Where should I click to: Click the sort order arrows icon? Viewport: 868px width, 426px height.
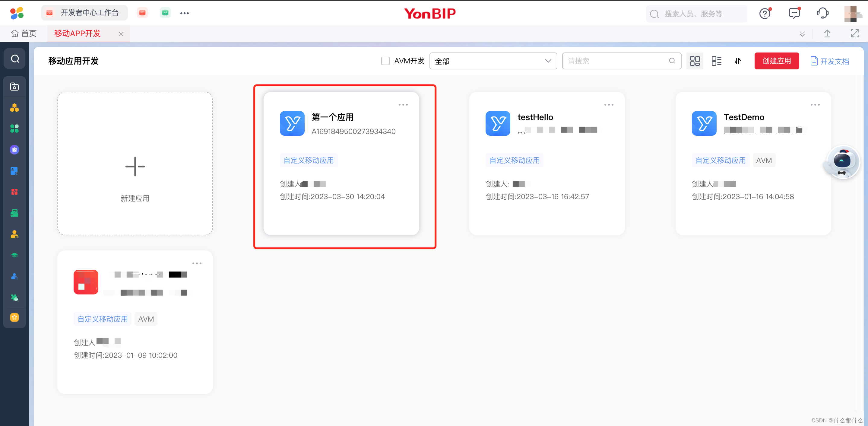click(738, 61)
